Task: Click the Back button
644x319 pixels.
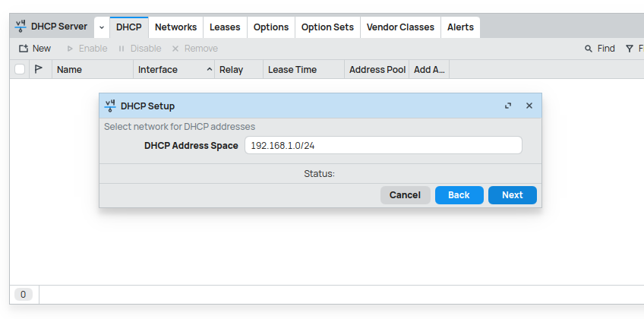Action: 459,195
